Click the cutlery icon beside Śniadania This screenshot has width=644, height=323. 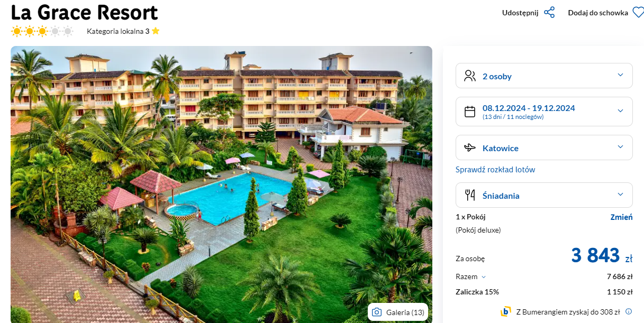pyautogui.click(x=470, y=195)
